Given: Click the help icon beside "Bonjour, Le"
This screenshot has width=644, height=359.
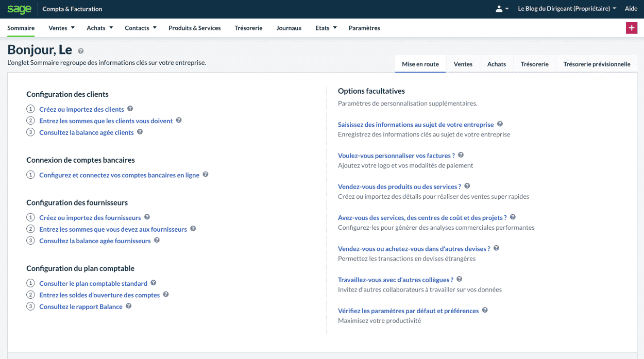Looking at the screenshot, I should (81, 51).
